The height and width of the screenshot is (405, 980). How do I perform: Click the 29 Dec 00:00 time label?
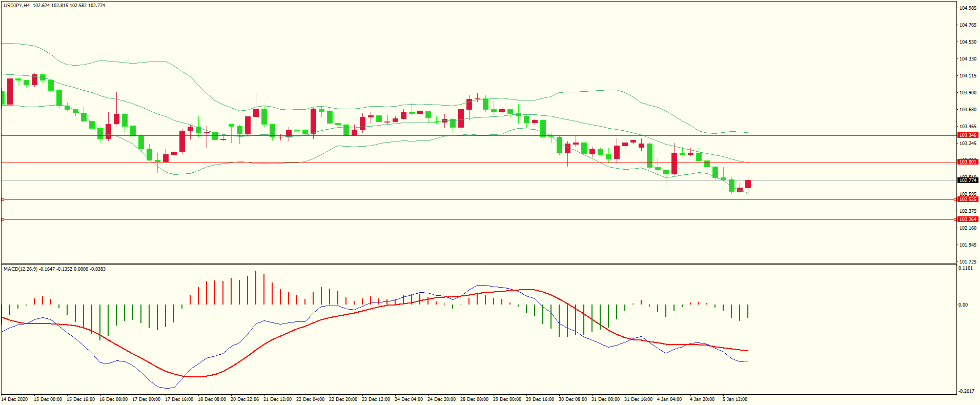[507, 399]
